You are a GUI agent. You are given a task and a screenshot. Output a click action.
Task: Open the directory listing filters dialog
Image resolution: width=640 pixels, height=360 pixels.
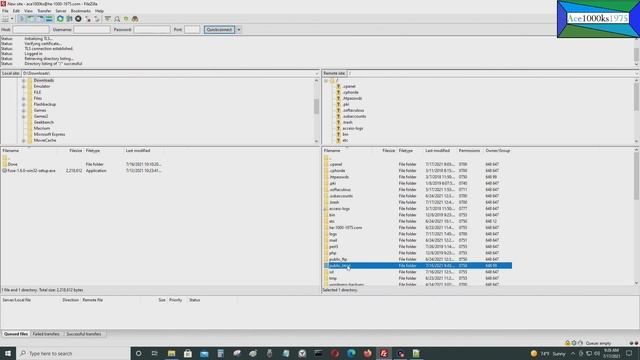coord(107,19)
